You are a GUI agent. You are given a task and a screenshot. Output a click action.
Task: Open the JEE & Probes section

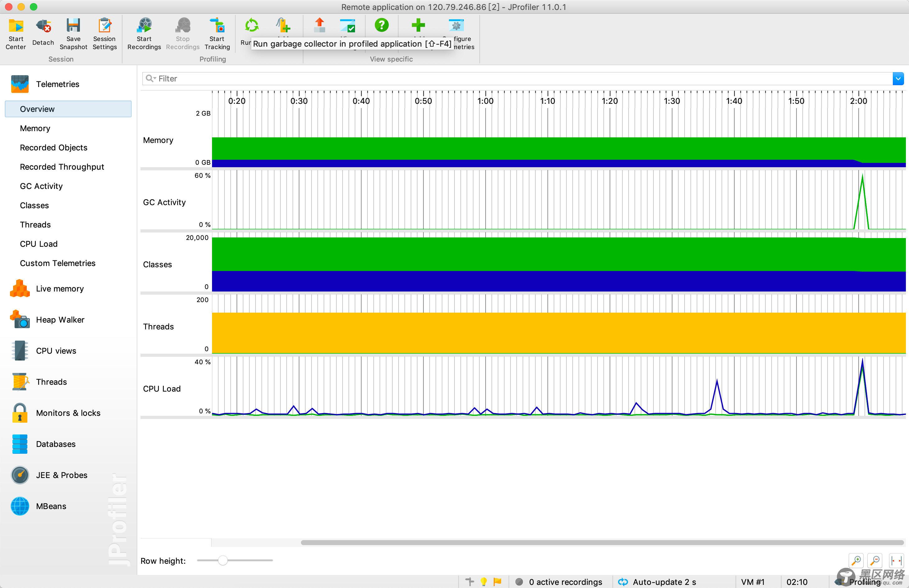(50, 475)
